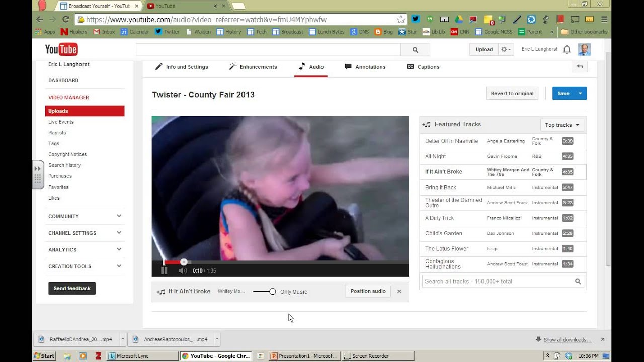Open Playlists in the sidebar

(x=57, y=133)
